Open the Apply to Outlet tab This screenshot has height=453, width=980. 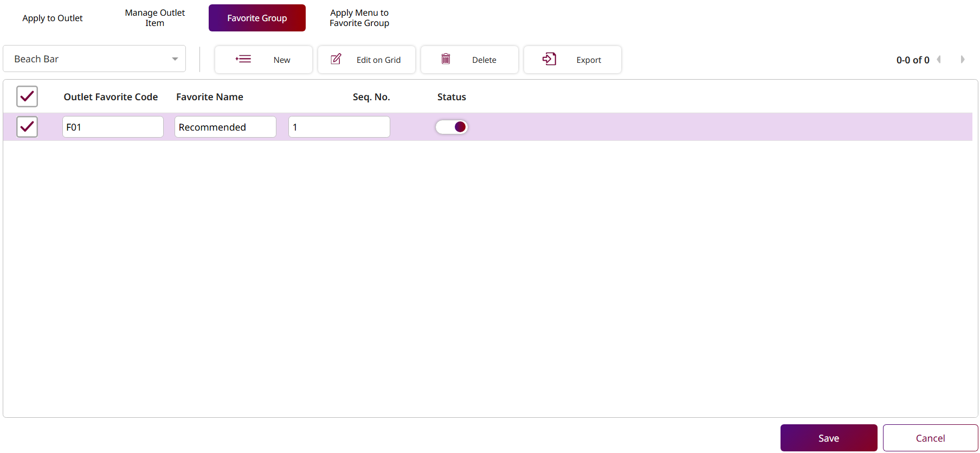tap(53, 18)
